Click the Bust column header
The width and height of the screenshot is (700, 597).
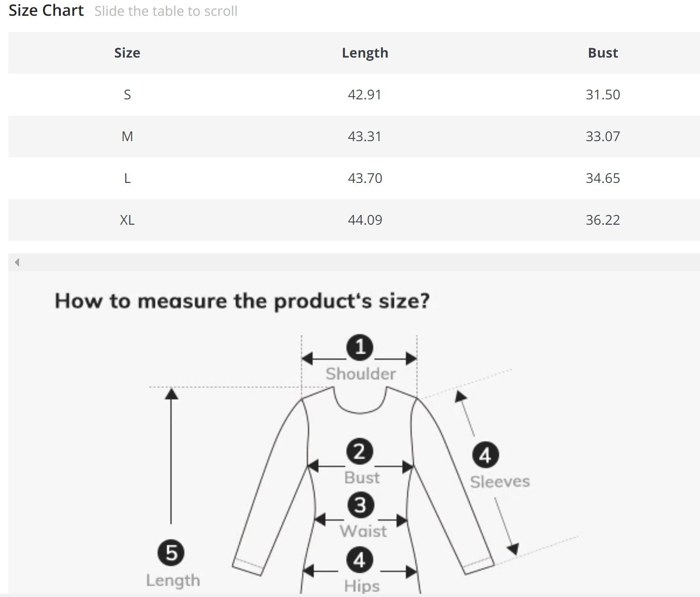[603, 53]
